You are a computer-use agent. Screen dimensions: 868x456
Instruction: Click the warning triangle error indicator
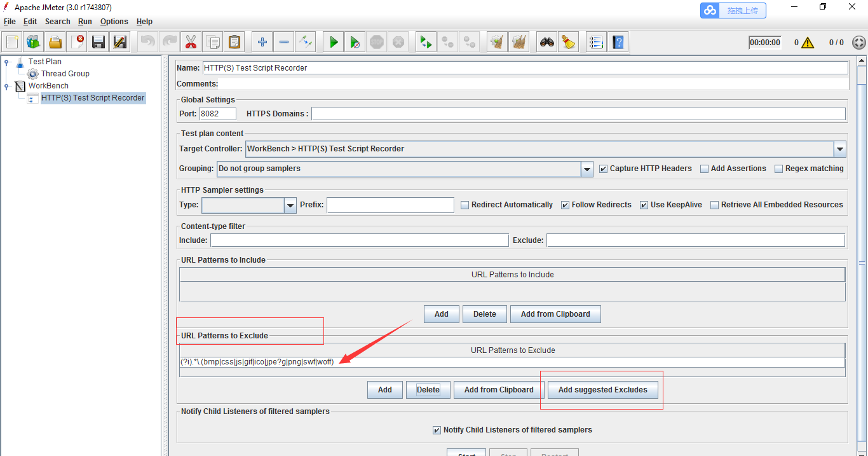[807, 43]
